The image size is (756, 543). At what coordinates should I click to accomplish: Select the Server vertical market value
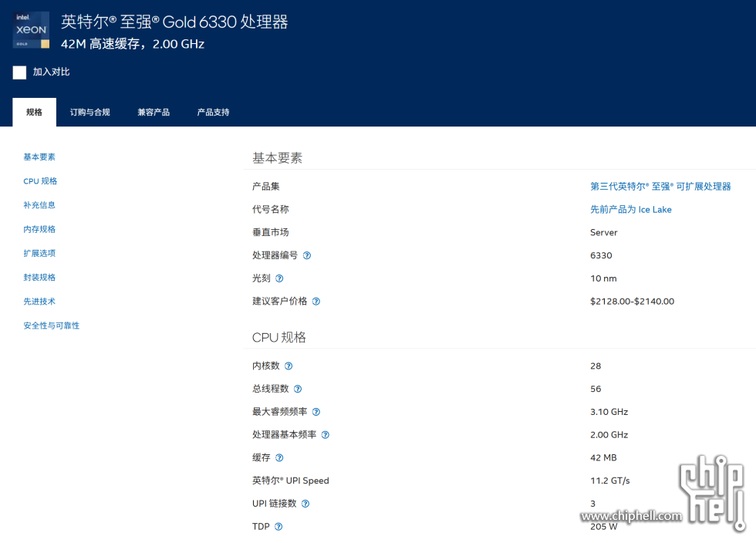click(x=603, y=232)
